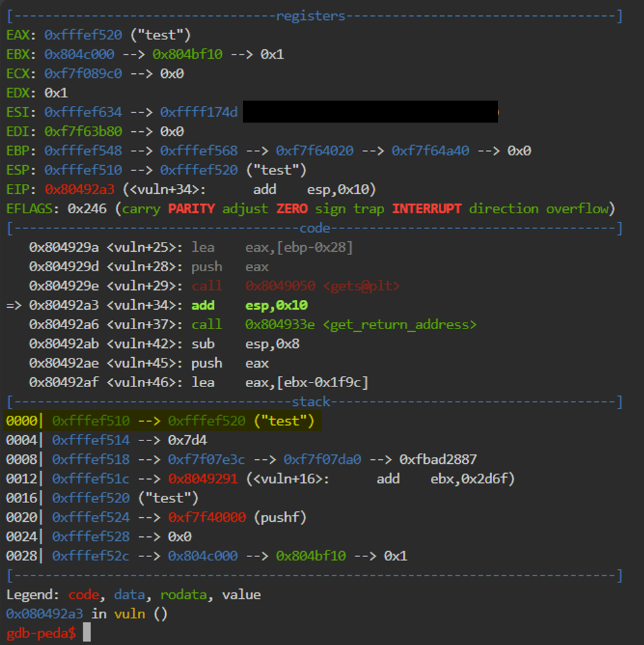
Task: Click the registers section header
Action: [310, 16]
